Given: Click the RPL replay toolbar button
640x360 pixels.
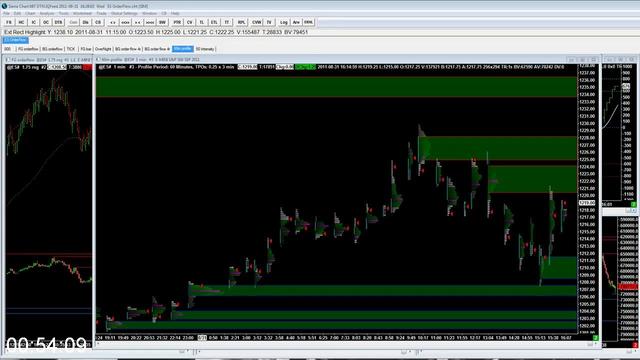Looking at the screenshot, I should coord(241,22).
